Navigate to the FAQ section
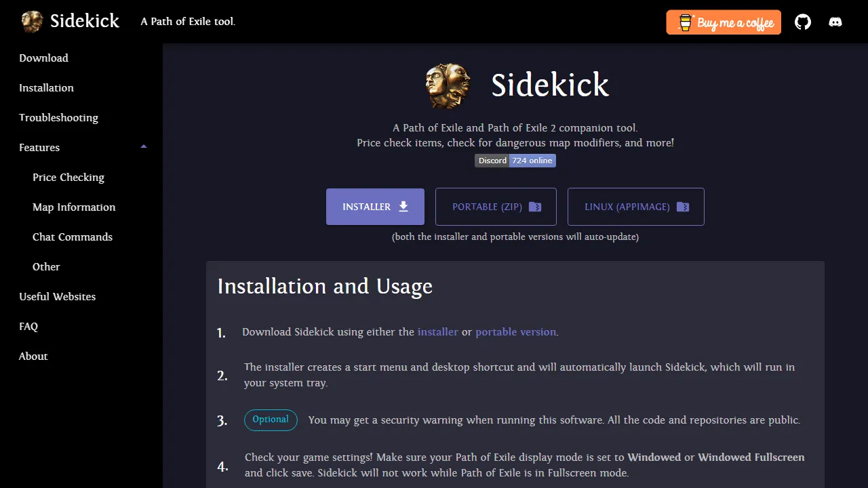The image size is (868, 488). click(28, 326)
